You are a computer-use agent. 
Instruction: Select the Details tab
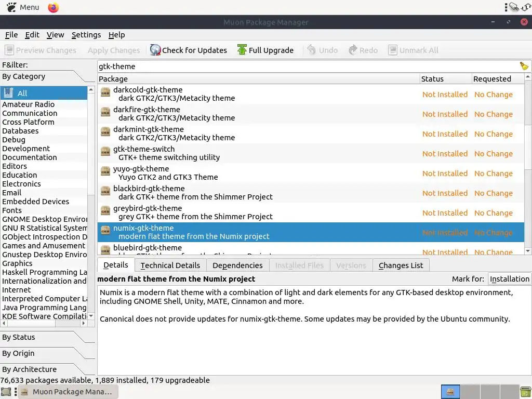pos(116,265)
